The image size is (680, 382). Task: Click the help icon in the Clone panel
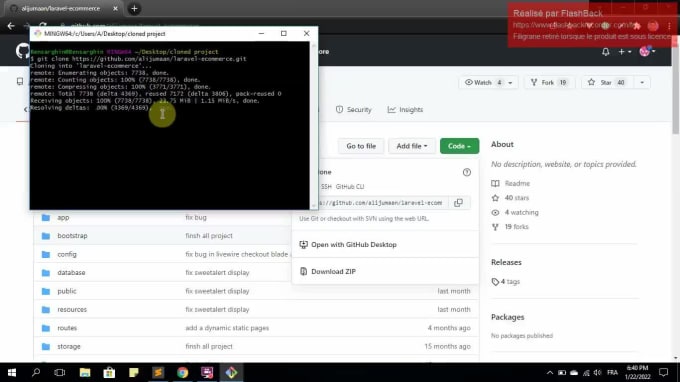pyautogui.click(x=467, y=172)
